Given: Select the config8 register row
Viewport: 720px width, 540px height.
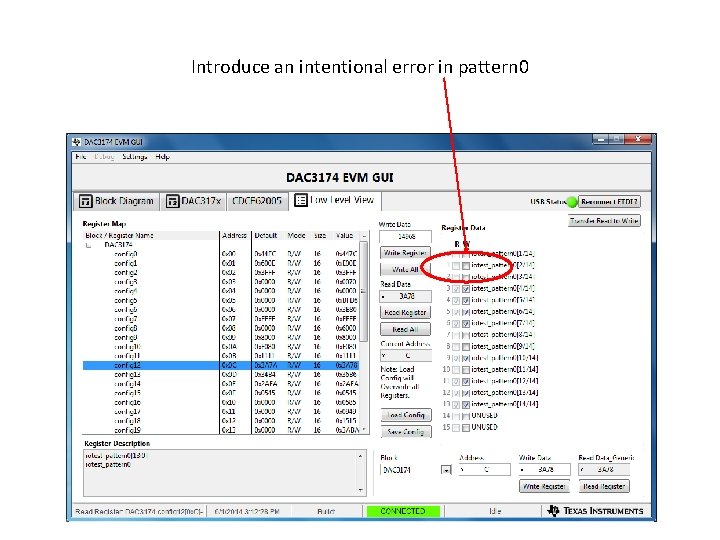Looking at the screenshot, I should click(221, 328).
